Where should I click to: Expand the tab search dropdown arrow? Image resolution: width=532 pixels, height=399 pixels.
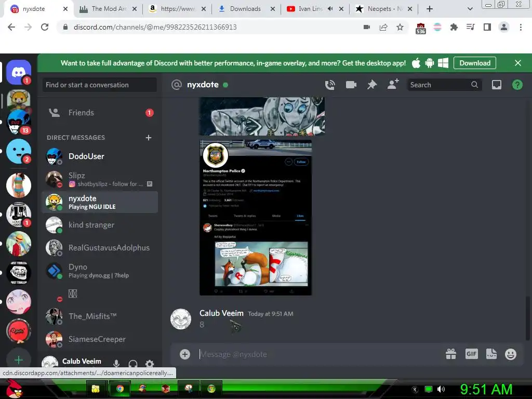click(x=470, y=9)
